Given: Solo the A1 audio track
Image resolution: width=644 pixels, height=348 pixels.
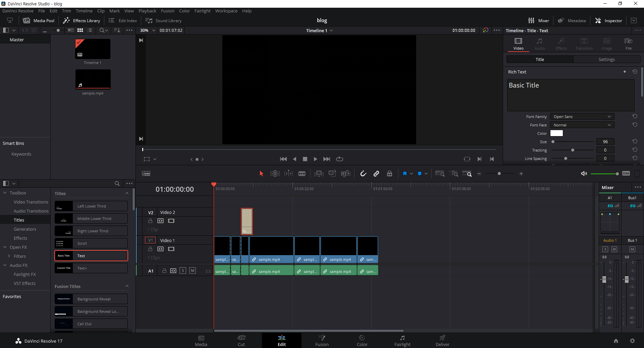Looking at the screenshot, I should click(x=183, y=271).
